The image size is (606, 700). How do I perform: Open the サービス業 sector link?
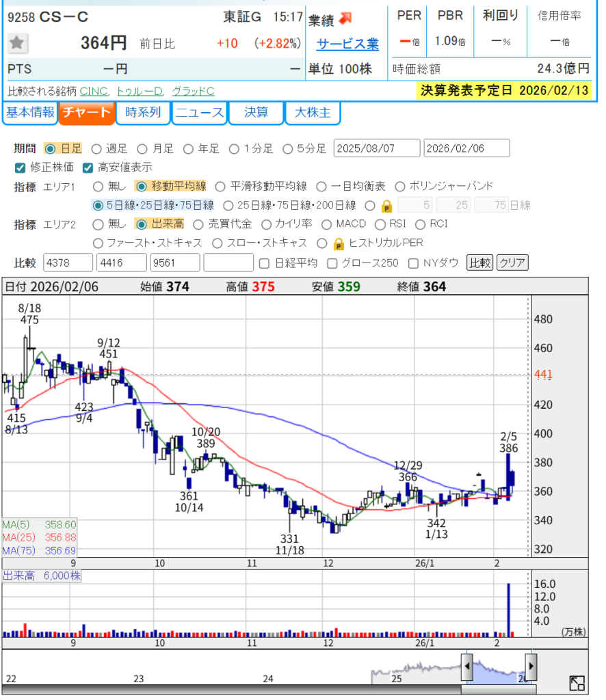point(347,44)
